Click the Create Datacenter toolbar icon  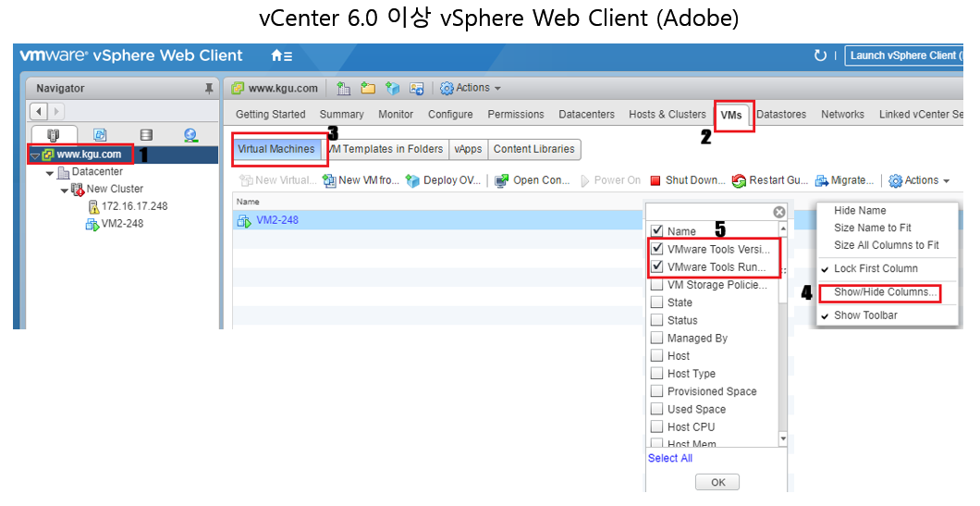344,88
